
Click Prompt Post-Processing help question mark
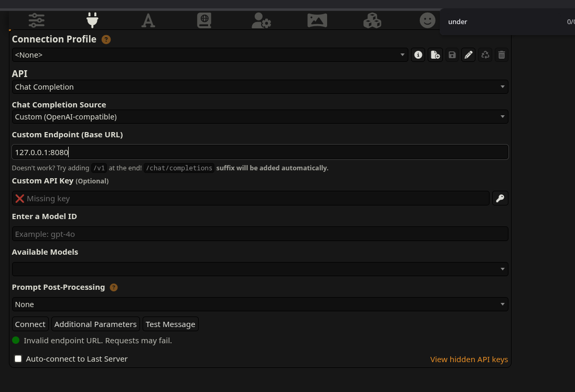coord(114,288)
